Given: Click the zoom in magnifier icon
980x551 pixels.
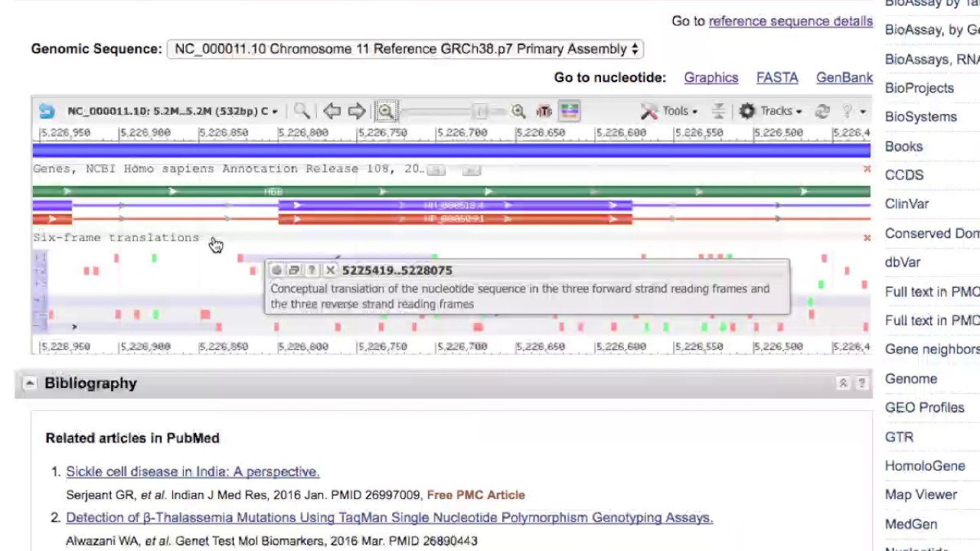Looking at the screenshot, I should click(518, 111).
